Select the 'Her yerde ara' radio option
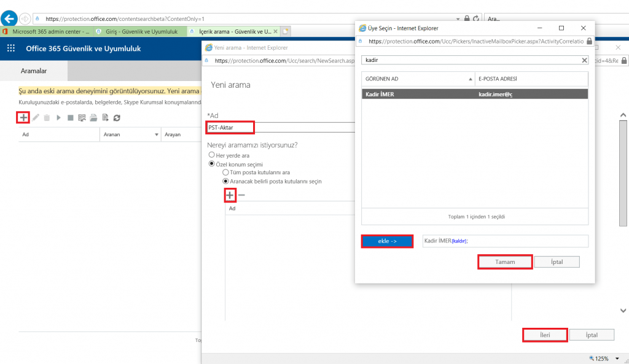The height and width of the screenshot is (364, 629). pos(213,155)
